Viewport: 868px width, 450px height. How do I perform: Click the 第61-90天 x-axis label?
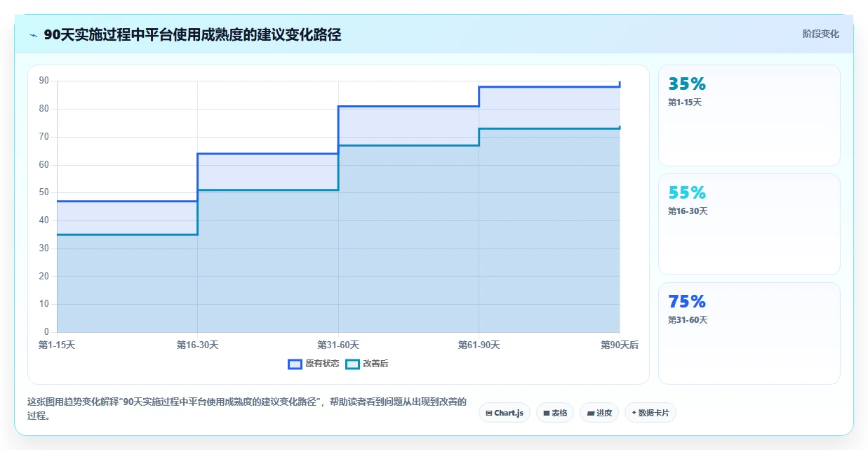click(479, 345)
